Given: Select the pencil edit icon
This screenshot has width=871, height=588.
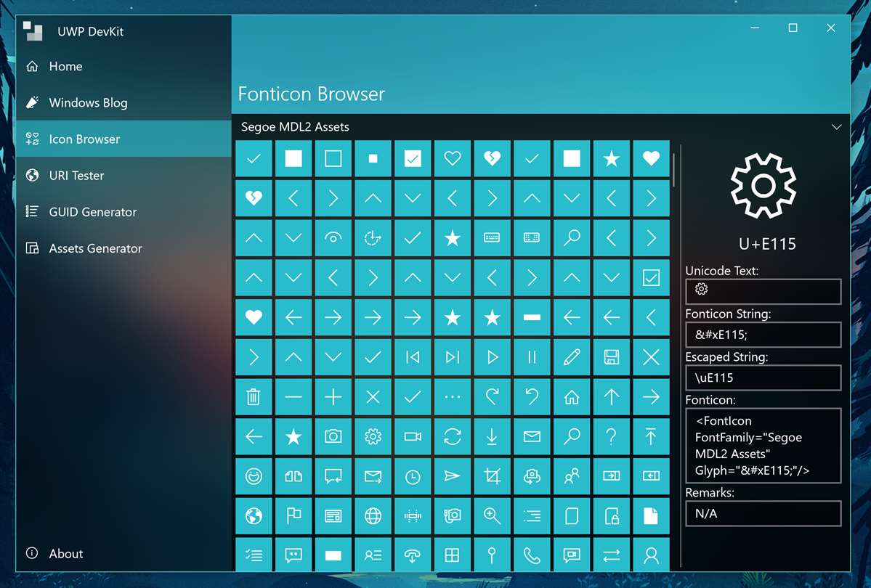Looking at the screenshot, I should (x=572, y=357).
